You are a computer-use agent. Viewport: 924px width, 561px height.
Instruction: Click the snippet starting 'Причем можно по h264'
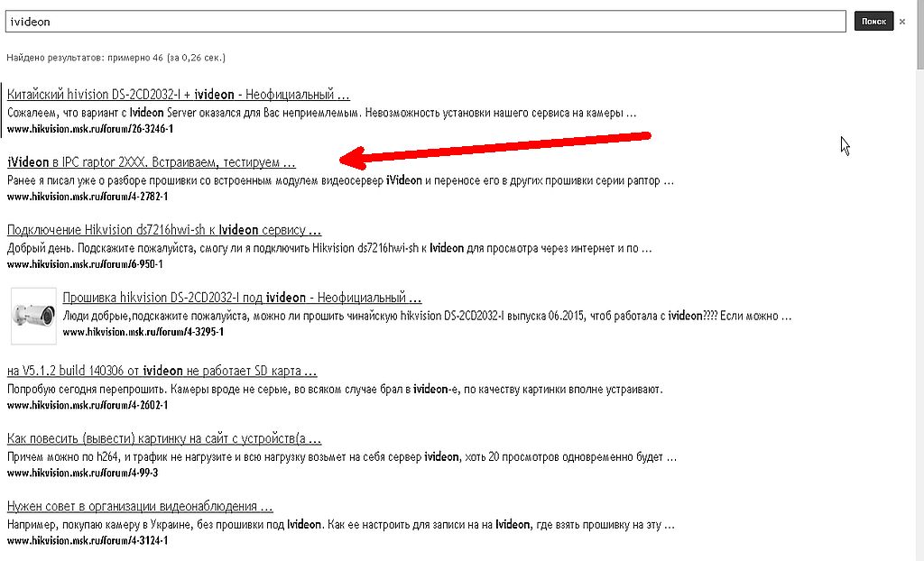[x=342, y=456]
